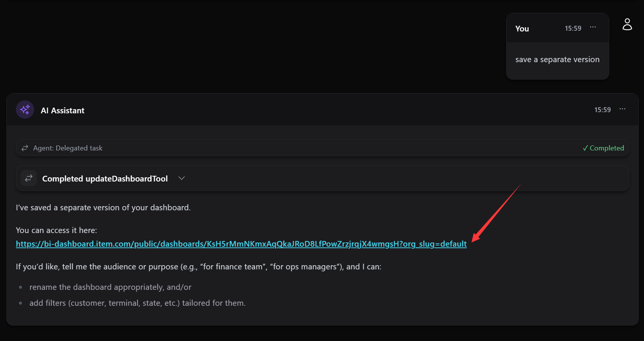Click the AI Assistant sparkle avatar
This screenshot has height=341, width=644.
(x=25, y=109)
